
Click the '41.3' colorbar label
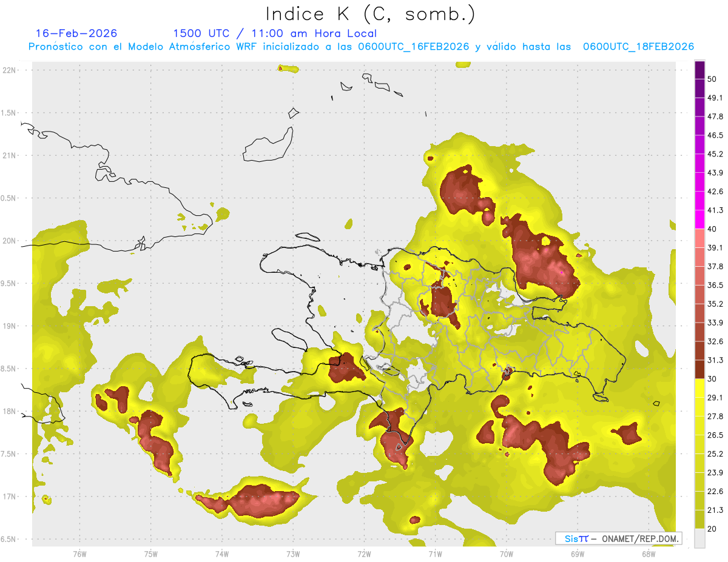click(x=715, y=210)
